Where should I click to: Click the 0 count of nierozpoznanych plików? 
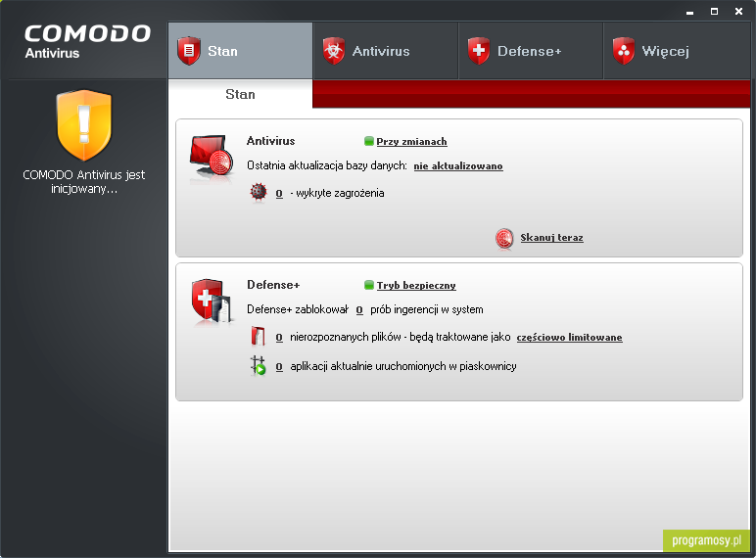pyautogui.click(x=279, y=338)
